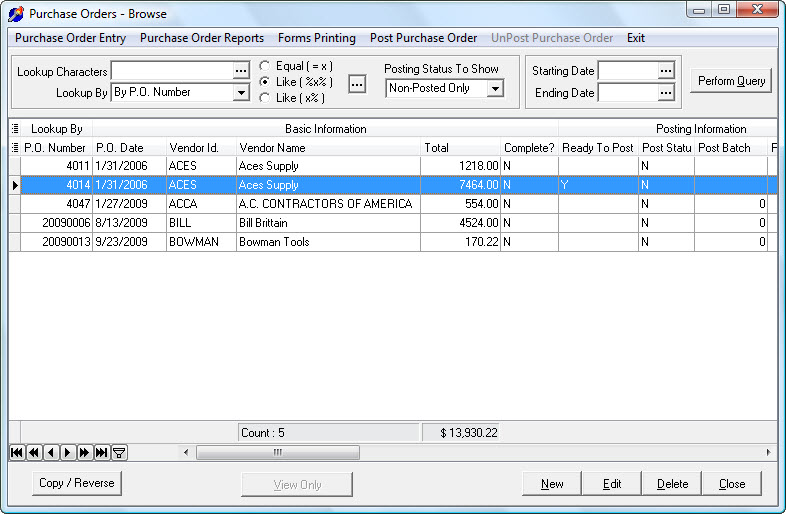Viewport: 786px width, 514px height.
Task: Select P.O. 20090013 row cell
Action: click(56, 242)
